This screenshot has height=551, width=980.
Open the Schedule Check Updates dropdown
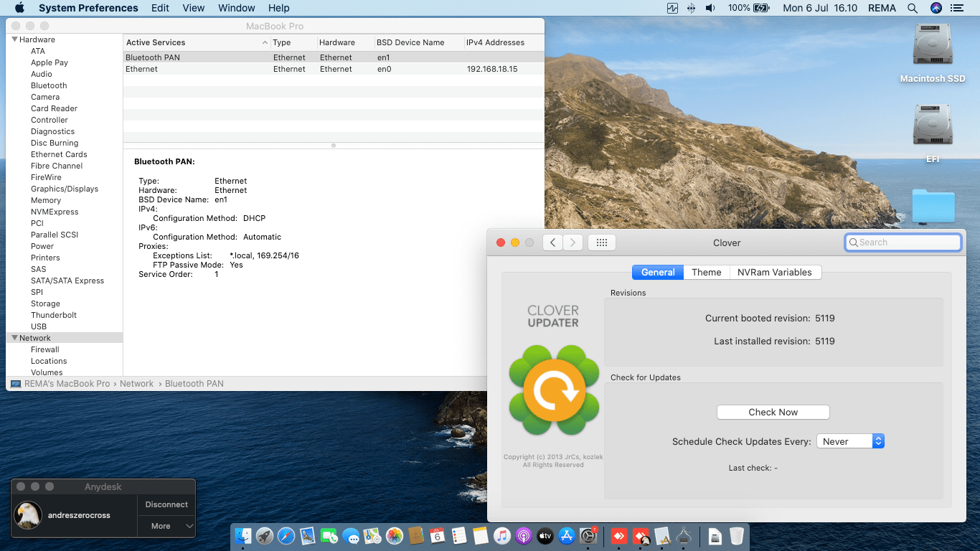click(850, 442)
